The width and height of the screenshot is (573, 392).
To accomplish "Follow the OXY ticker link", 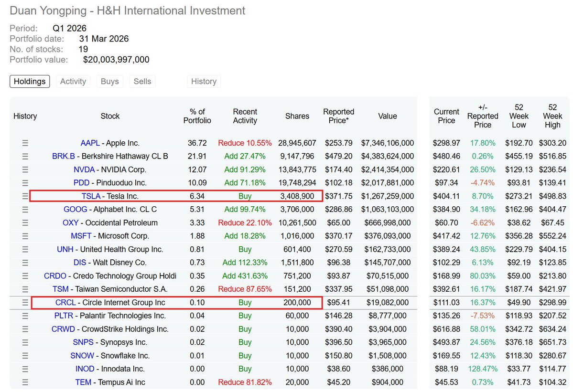I will (x=71, y=222).
